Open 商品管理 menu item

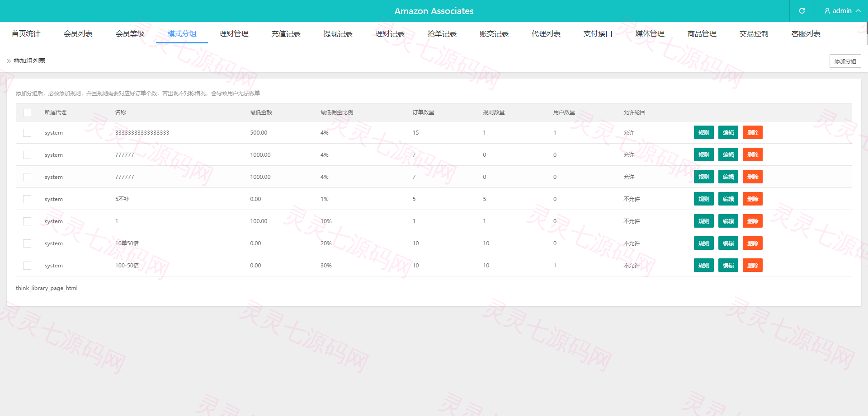click(702, 33)
